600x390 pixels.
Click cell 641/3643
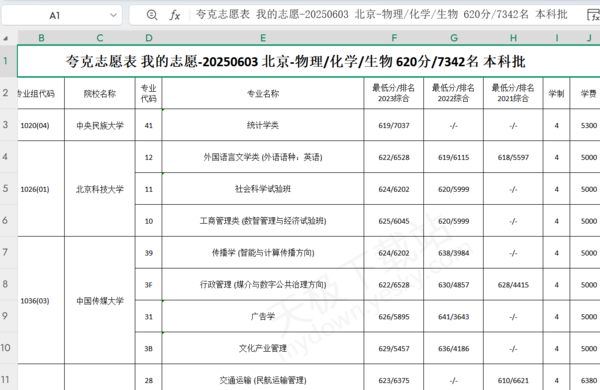pos(454,317)
